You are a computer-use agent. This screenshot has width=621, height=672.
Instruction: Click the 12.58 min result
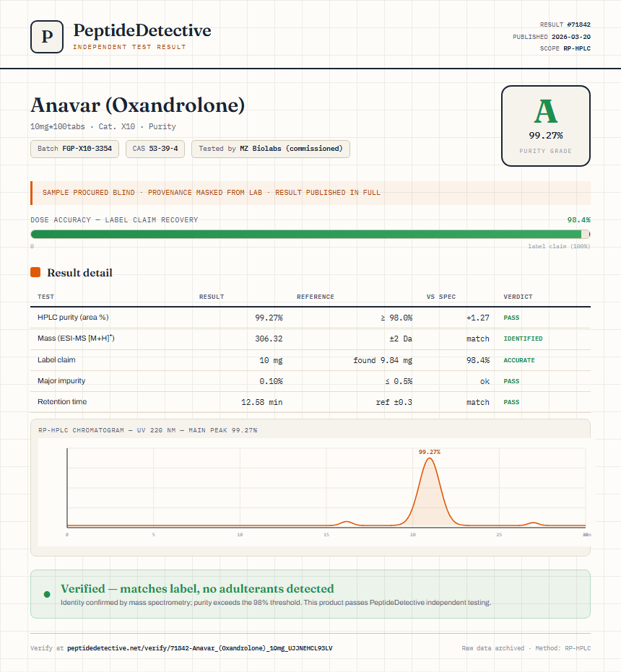pos(261,402)
